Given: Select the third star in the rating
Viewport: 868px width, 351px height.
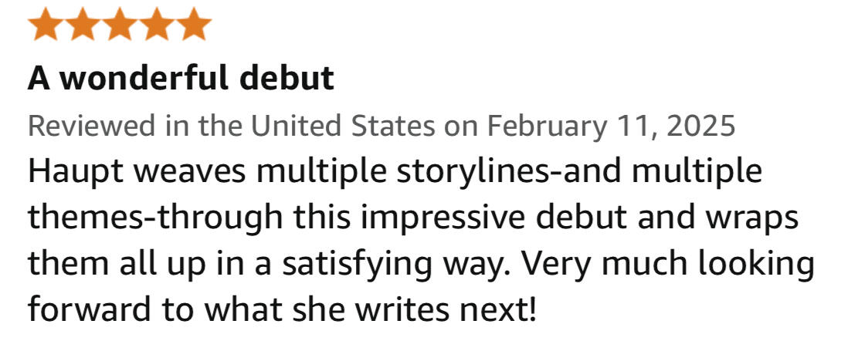Looking at the screenshot, I should tap(120, 24).
